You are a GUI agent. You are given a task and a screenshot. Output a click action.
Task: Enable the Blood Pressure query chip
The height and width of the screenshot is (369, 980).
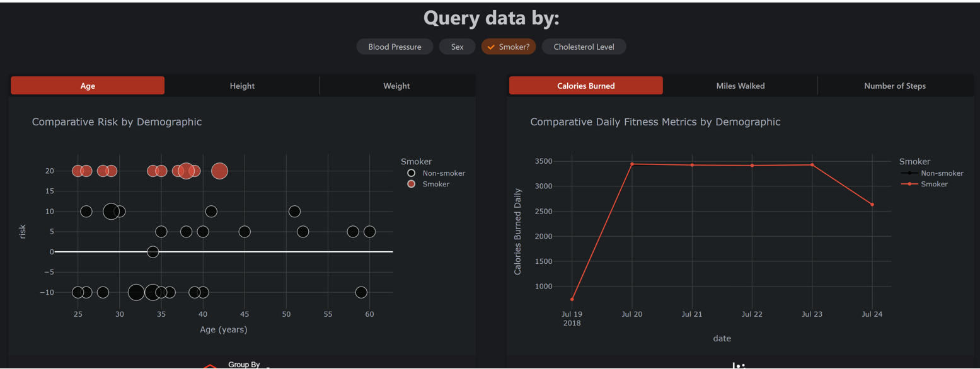(395, 47)
